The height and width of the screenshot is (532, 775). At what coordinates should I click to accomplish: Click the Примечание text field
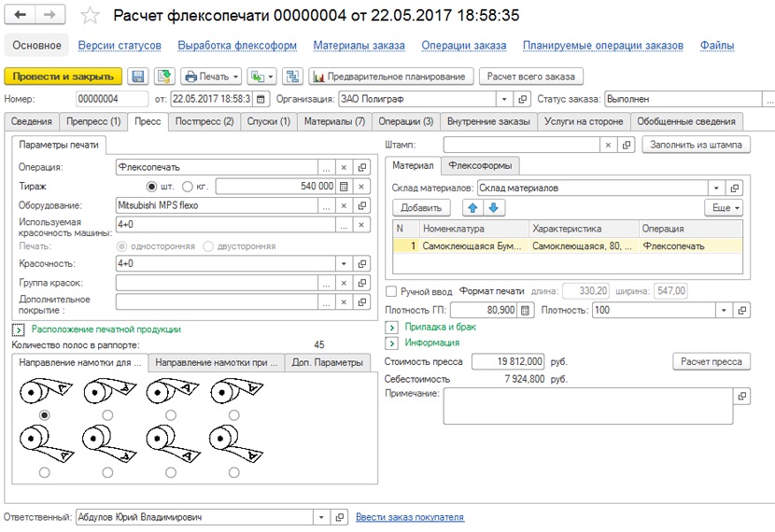[587, 406]
